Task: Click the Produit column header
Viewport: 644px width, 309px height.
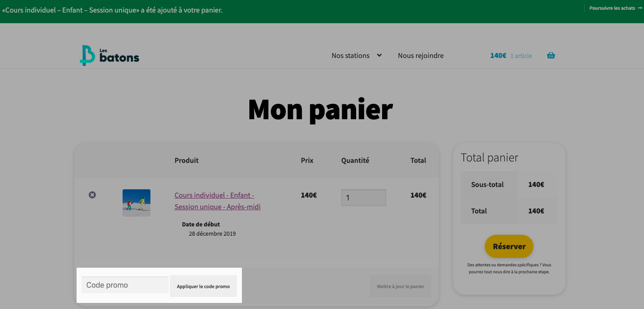Action: pyautogui.click(x=187, y=161)
